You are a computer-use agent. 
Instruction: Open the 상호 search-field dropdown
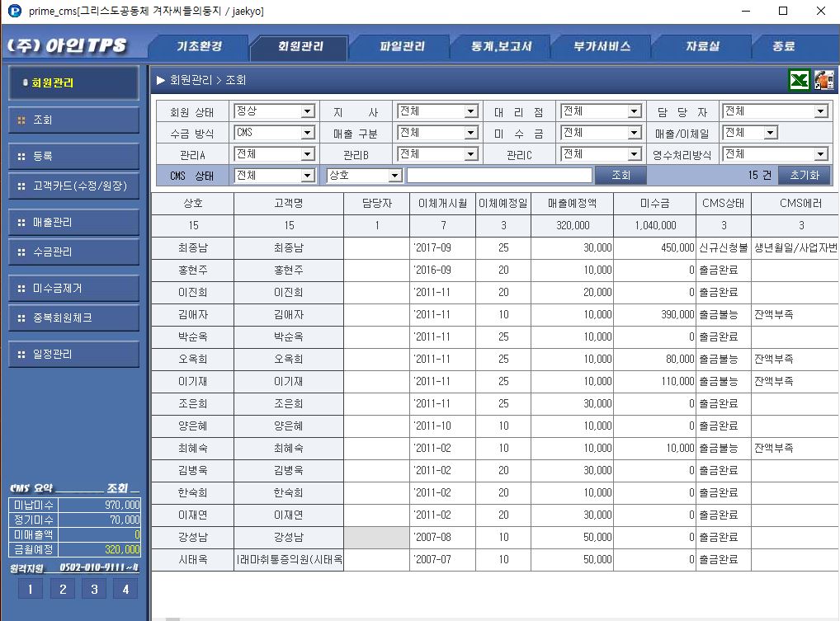click(394, 176)
